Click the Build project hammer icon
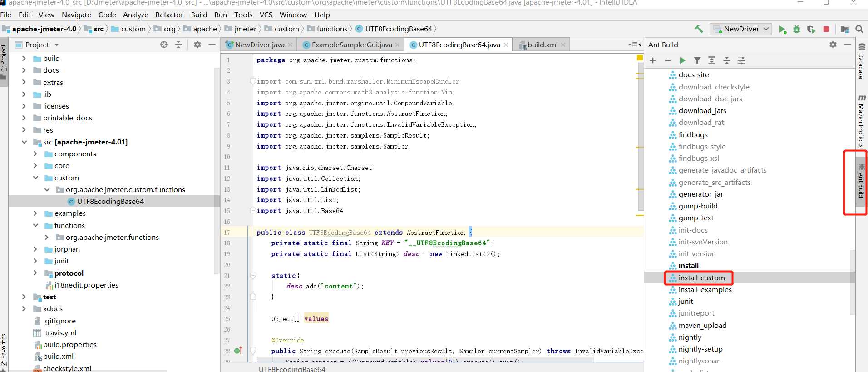Image resolution: width=868 pixels, height=372 pixels. (699, 29)
